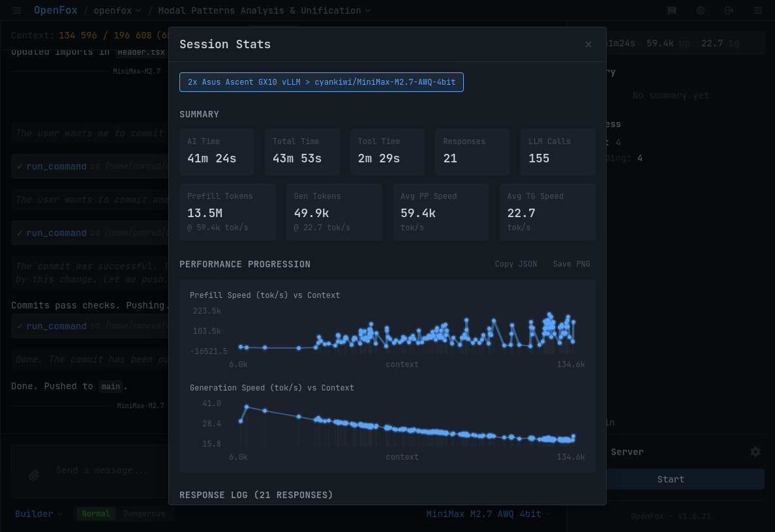Image resolution: width=775 pixels, height=532 pixels.
Task: Click 'No summary yet' text in sidebar
Action: (x=671, y=95)
